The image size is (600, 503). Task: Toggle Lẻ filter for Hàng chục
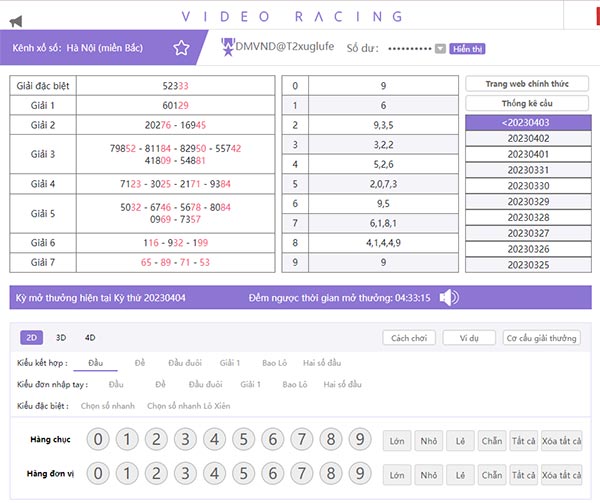pyautogui.click(x=460, y=440)
